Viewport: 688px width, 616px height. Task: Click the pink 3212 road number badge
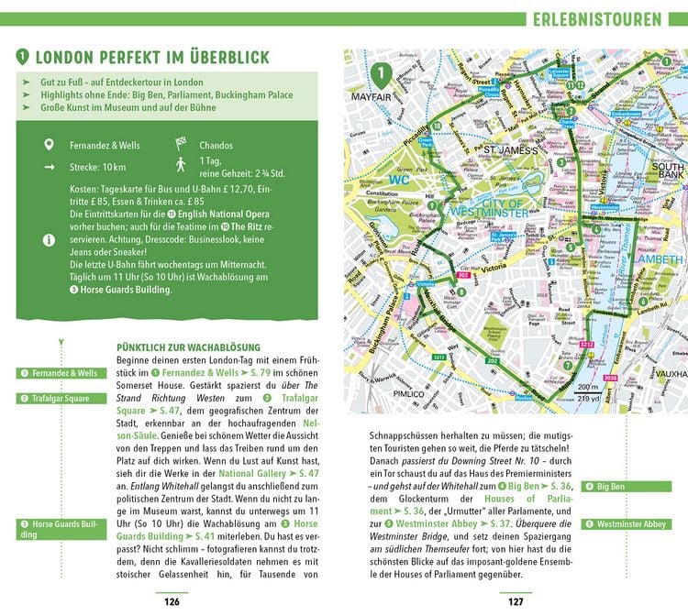pos(587,345)
